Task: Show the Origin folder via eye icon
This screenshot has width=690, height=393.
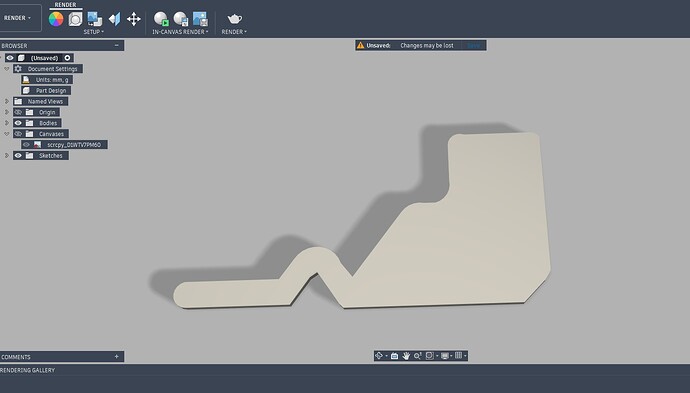Action: click(x=18, y=112)
